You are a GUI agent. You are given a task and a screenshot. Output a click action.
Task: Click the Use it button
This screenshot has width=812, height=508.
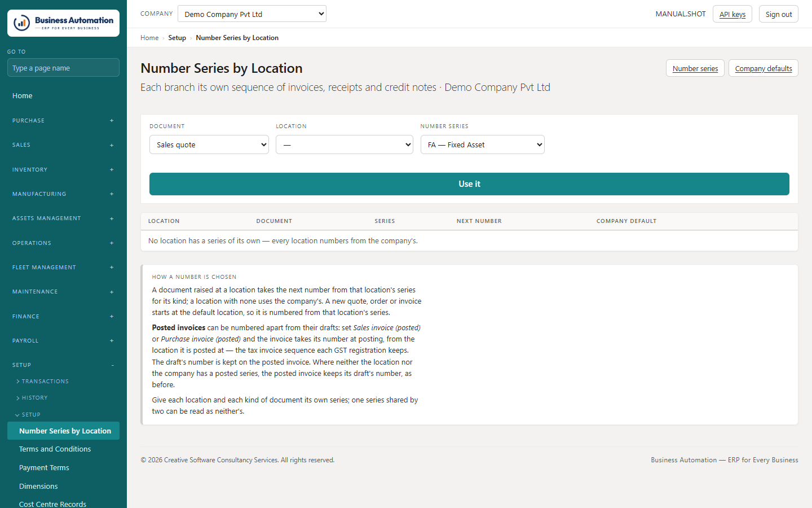click(469, 184)
